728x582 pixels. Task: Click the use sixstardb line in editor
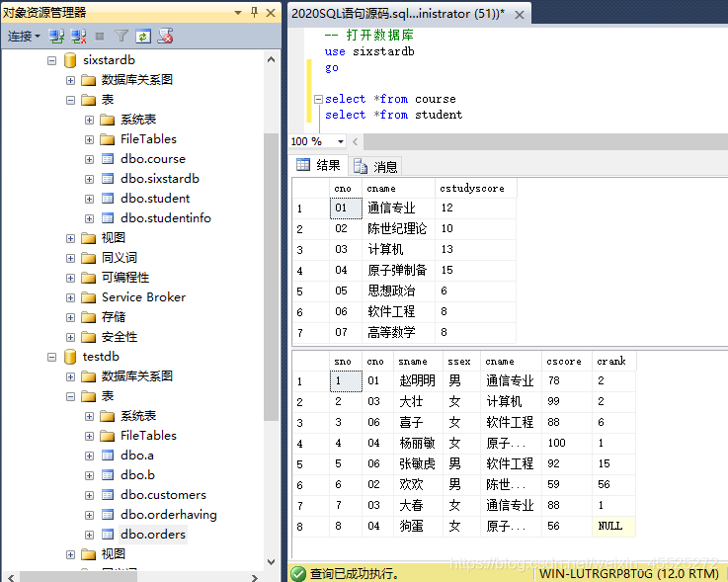(369, 51)
